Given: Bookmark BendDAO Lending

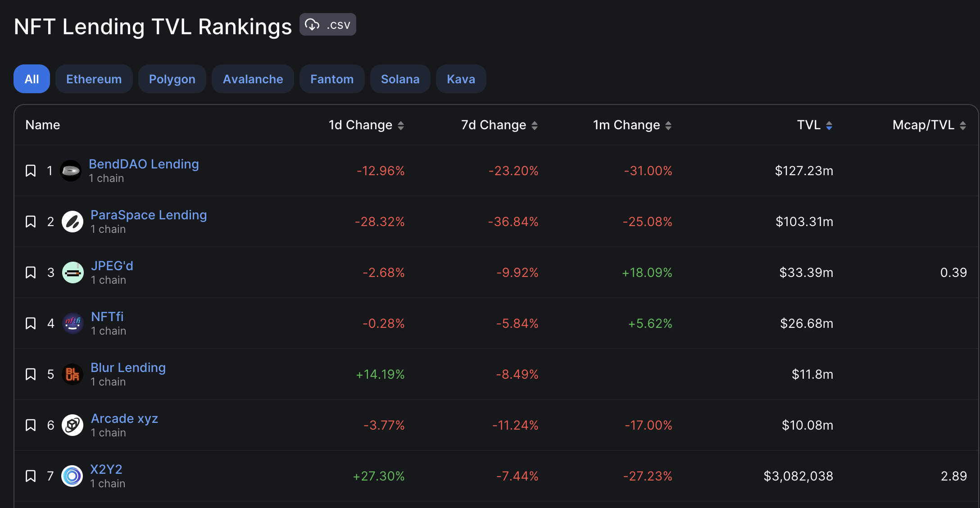Looking at the screenshot, I should (x=31, y=171).
